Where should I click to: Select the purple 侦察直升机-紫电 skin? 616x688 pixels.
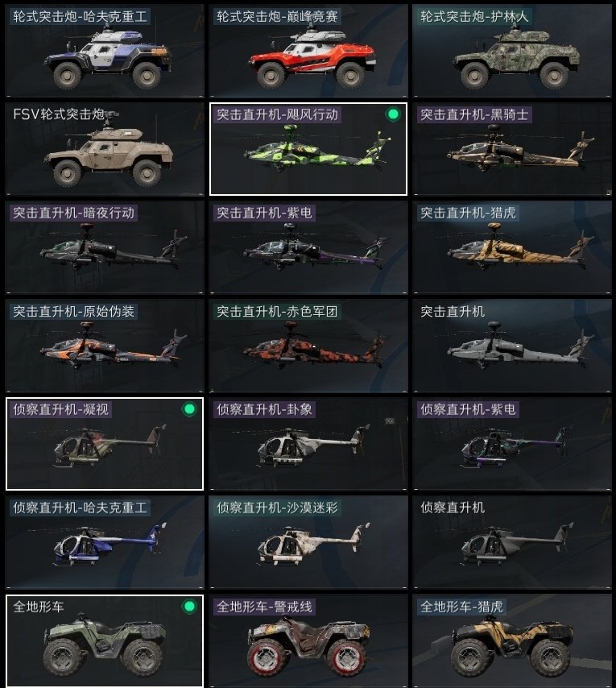click(x=512, y=444)
